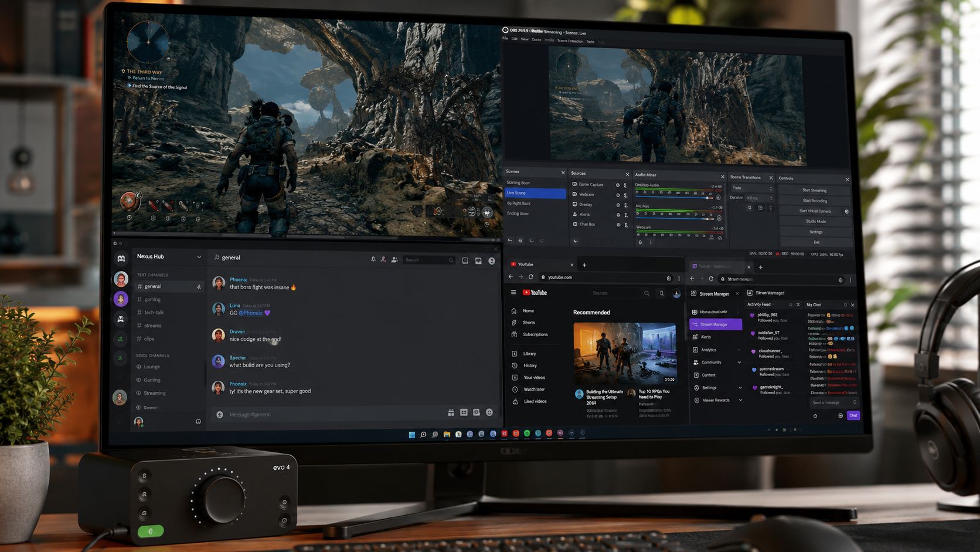Screen dimensions: 980x552
Task: Mute Mic/Aux in Audio Mixer
Action: click(719, 218)
